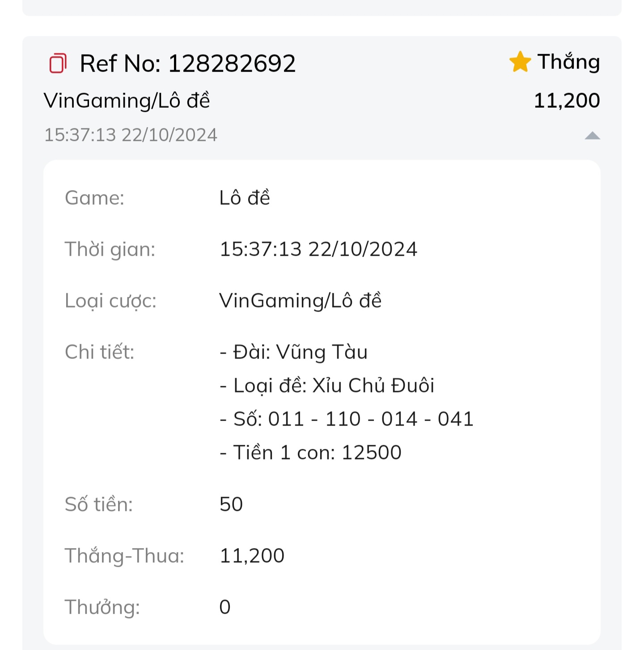This screenshot has width=644, height=650.
Task: Tap the Loại cược value VinGaming/Lô đề
Action: click(x=301, y=300)
